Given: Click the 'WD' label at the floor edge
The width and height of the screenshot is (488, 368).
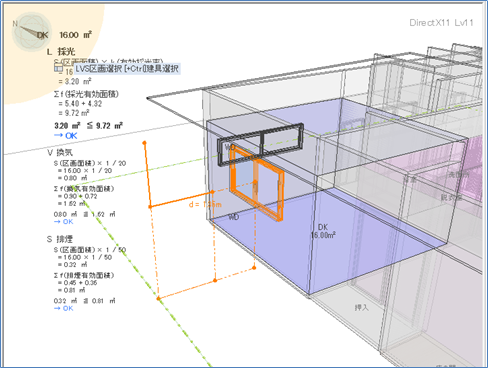Looking at the screenshot, I should 234,217.
